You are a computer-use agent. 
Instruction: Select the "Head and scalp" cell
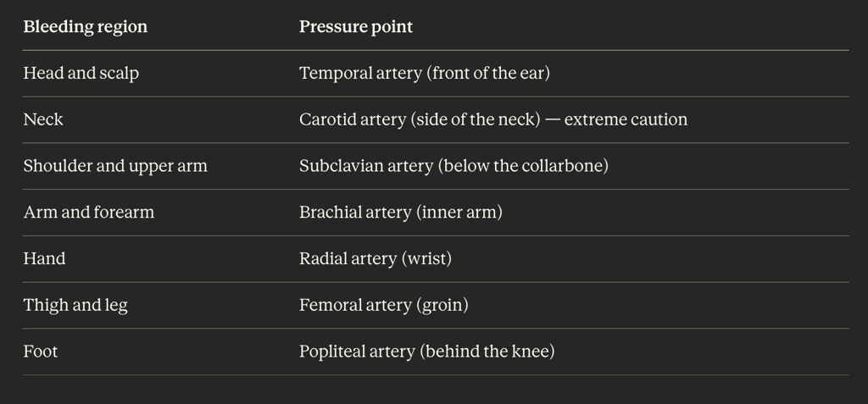coord(81,74)
